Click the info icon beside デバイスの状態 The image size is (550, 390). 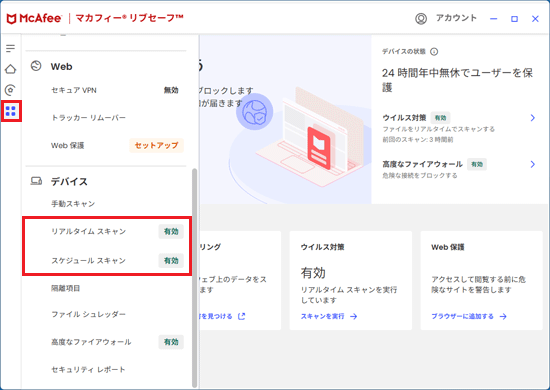pyautogui.click(x=434, y=52)
